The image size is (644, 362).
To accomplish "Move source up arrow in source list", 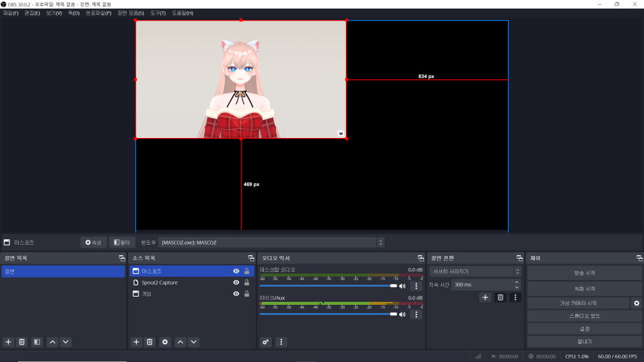I will [x=180, y=342].
